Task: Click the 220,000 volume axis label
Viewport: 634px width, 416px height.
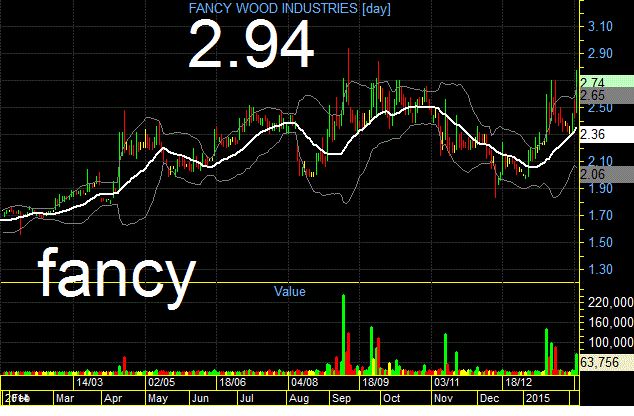Action: [x=610, y=302]
